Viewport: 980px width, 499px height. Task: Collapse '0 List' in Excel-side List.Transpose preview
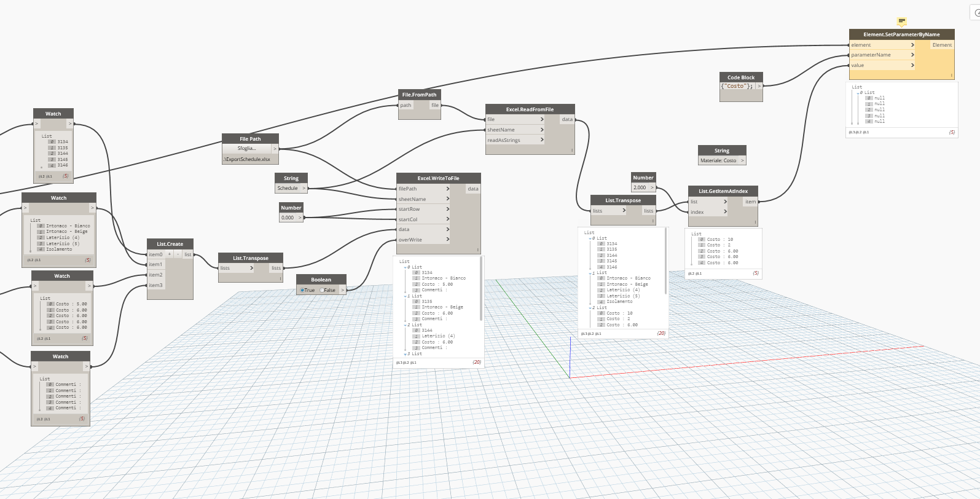click(x=590, y=238)
